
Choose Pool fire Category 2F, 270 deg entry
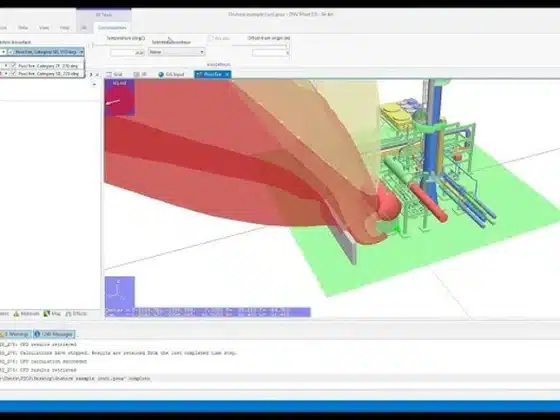coord(48,66)
